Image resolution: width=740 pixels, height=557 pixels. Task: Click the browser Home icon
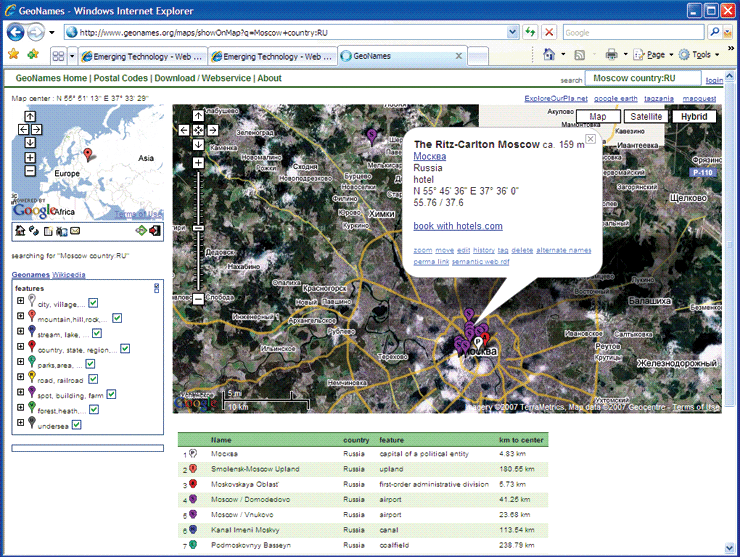coord(549,55)
